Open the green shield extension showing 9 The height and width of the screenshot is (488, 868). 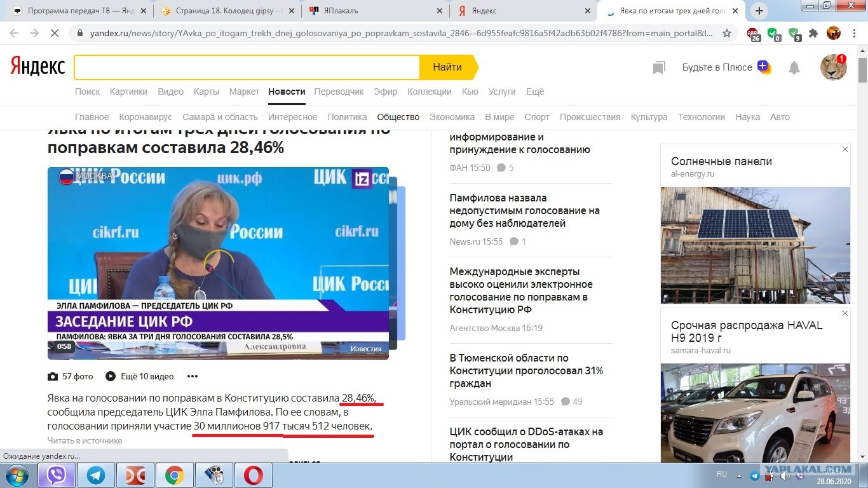coord(794,34)
